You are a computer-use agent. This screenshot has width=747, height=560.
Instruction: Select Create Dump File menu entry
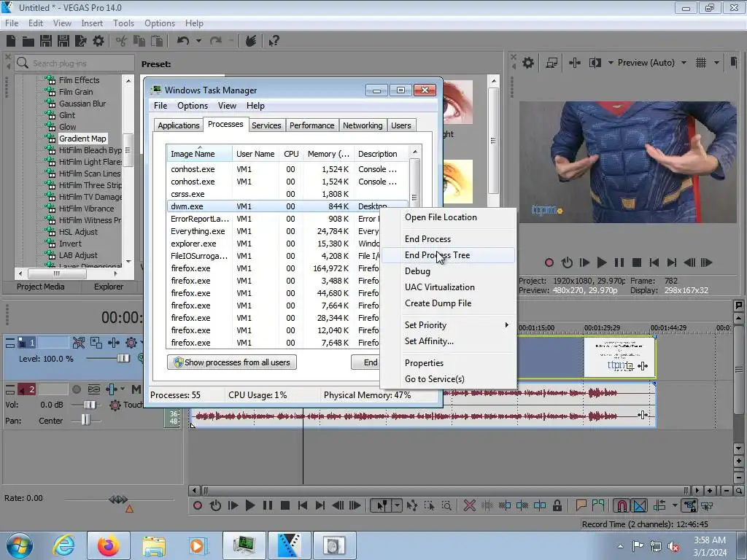click(449, 303)
